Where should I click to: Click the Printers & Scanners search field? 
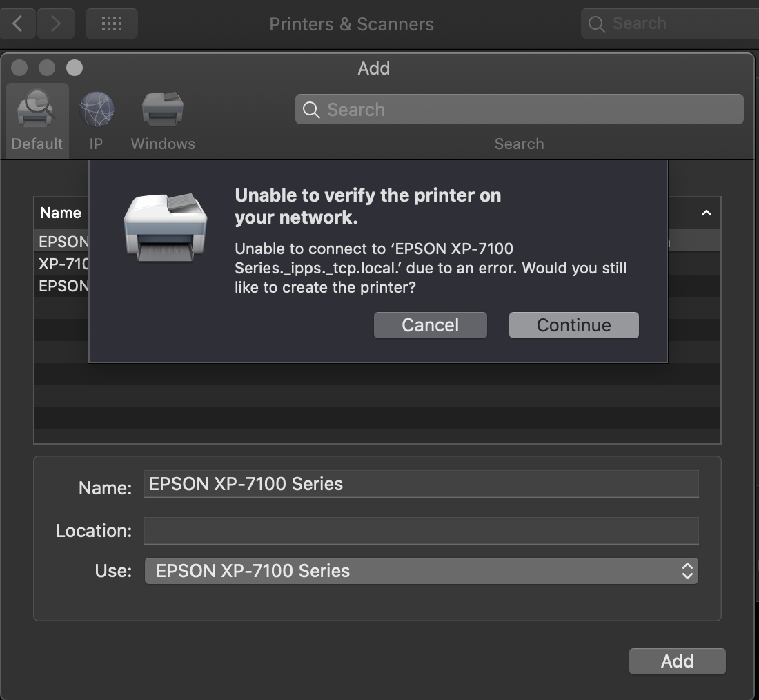[670, 23]
